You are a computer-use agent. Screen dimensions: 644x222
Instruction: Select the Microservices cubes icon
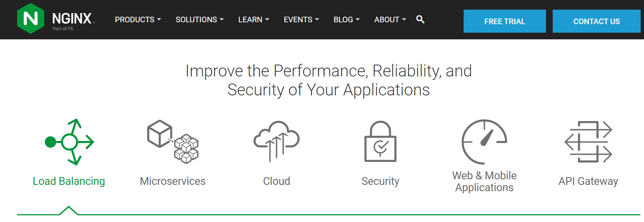click(173, 142)
